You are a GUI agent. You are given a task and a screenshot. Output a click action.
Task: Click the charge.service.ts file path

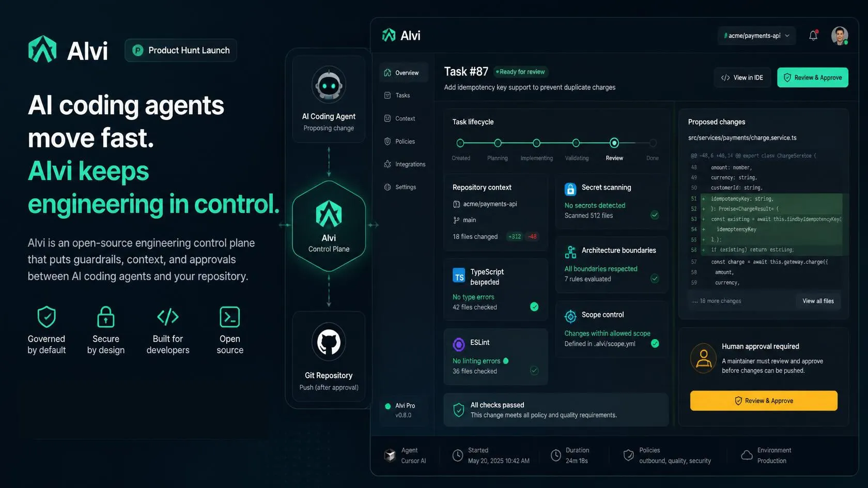[x=742, y=138]
